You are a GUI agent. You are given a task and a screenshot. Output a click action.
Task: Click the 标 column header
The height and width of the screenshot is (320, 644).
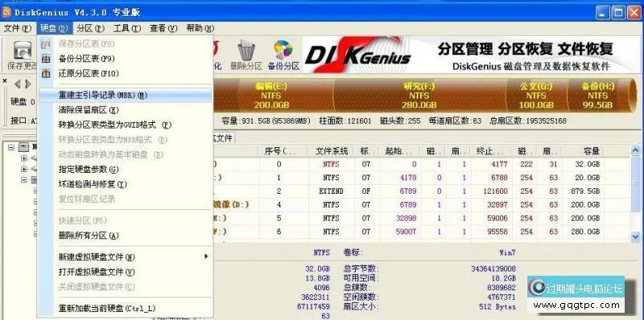367,151
